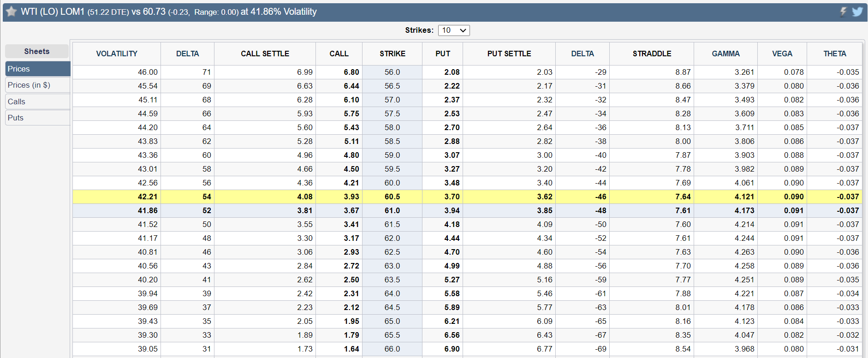
Task: Click the PUT SETTLE column header
Action: click(509, 54)
